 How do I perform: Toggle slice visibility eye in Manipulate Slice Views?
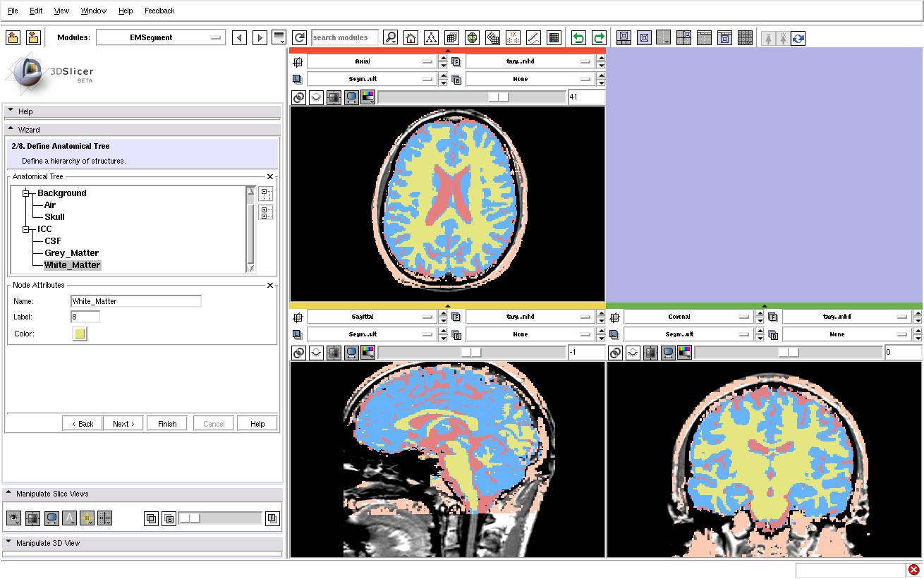click(13, 519)
